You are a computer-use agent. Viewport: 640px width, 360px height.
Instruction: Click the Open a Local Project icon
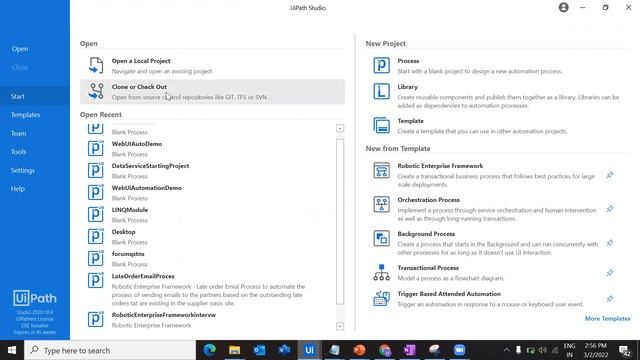[96, 65]
